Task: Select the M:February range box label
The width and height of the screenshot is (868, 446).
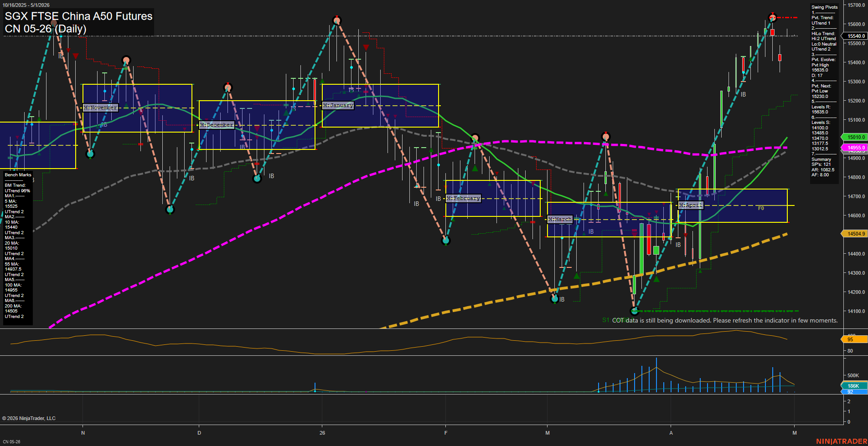Action: [463, 198]
